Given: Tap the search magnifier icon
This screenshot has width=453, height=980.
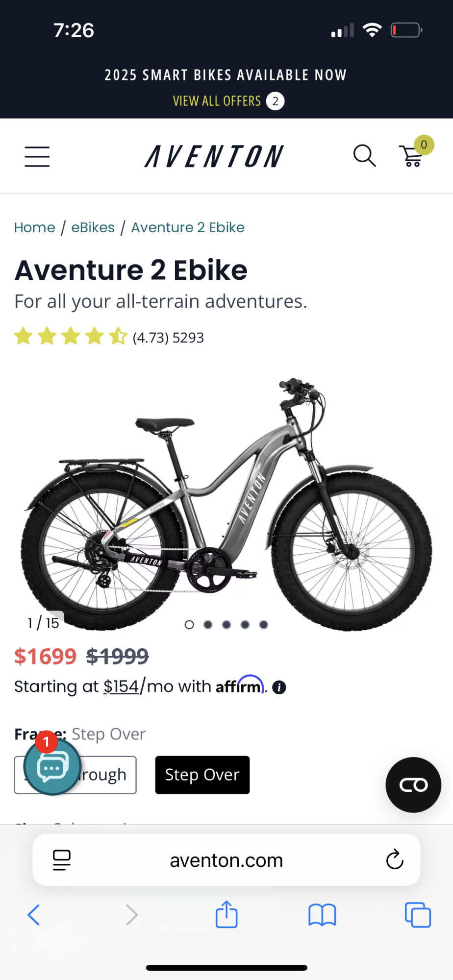Looking at the screenshot, I should (x=364, y=156).
